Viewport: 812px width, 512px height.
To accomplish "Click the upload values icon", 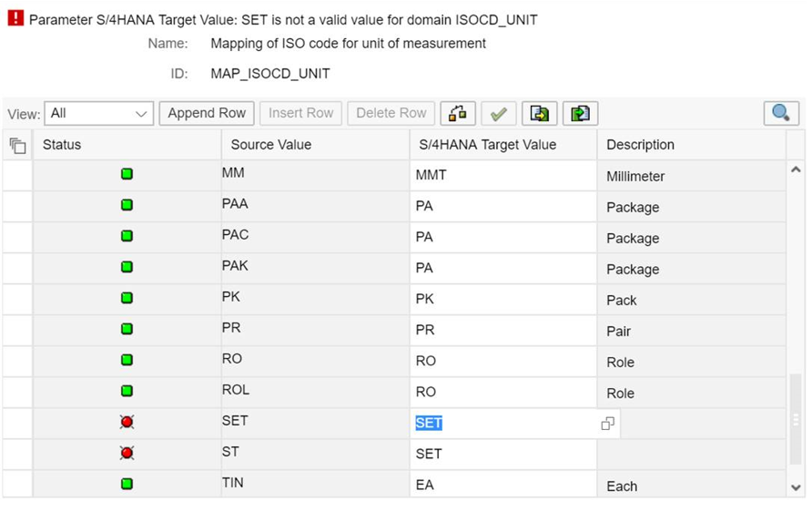I will coord(581,114).
